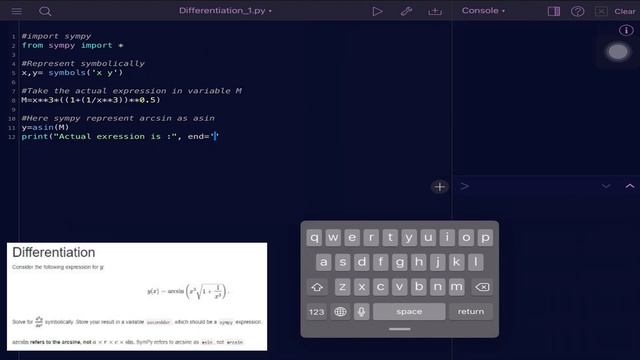640x360 pixels.
Task: Click the line 'y=asin(M)'
Action: (45, 127)
